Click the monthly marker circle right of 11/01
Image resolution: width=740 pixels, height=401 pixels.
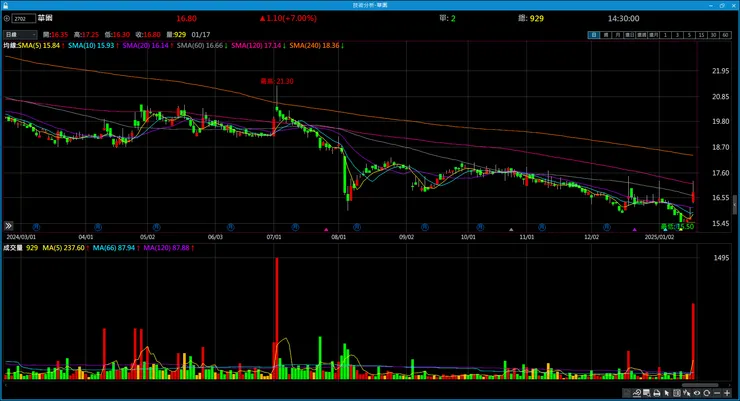[542, 227]
